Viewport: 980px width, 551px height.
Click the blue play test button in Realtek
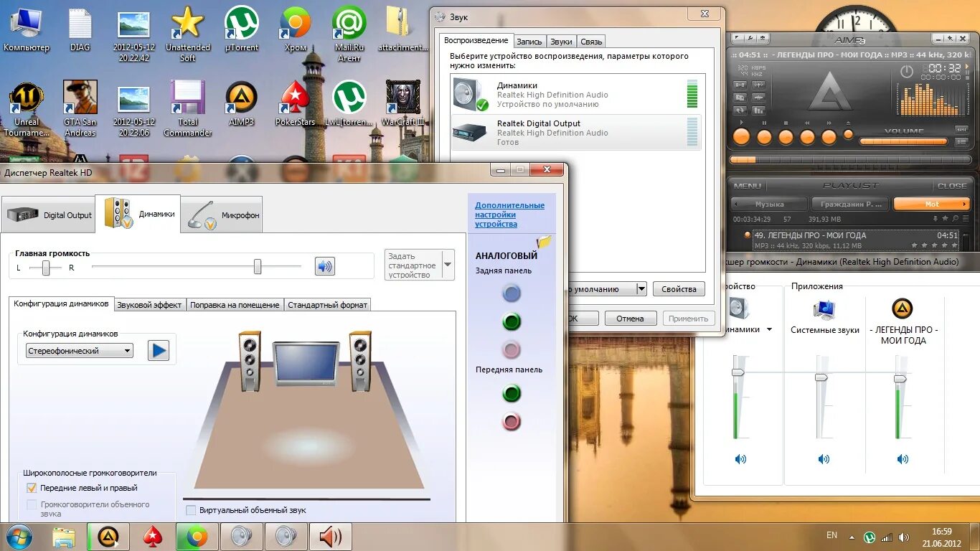coord(159,351)
